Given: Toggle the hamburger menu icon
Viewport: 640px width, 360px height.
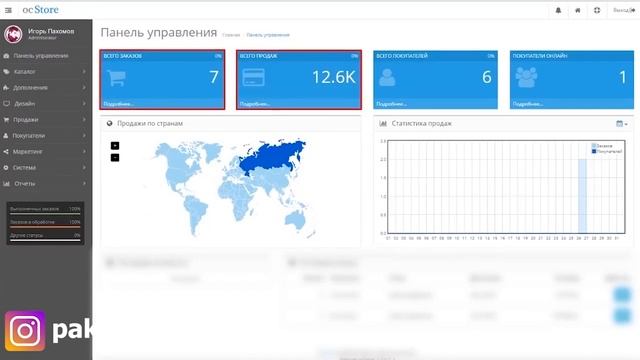Looking at the screenshot, I should tap(8, 10).
